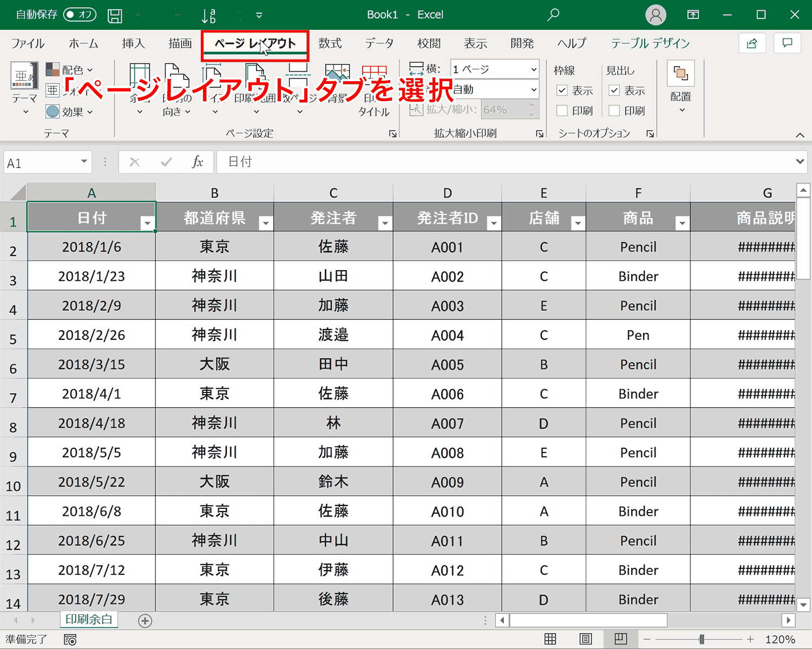Expand the 配色 colors dropdown
Image resolution: width=812 pixels, height=649 pixels.
pos(70,70)
